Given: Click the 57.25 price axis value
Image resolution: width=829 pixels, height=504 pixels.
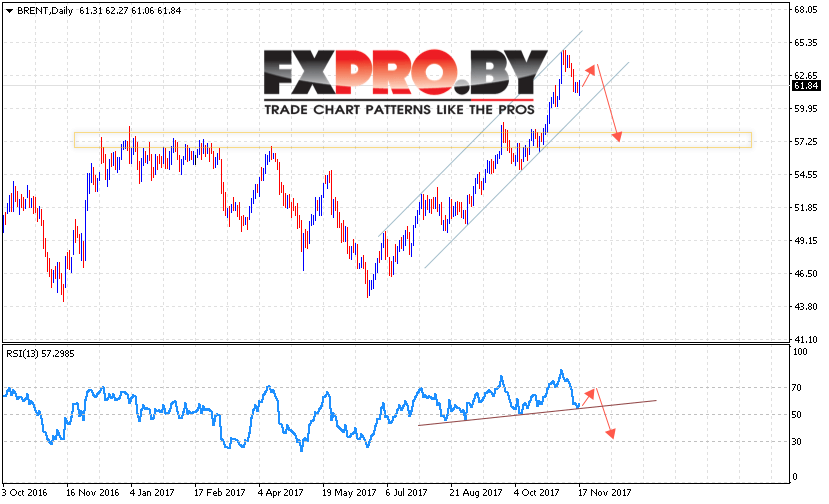Looking at the screenshot, I should tap(806, 142).
